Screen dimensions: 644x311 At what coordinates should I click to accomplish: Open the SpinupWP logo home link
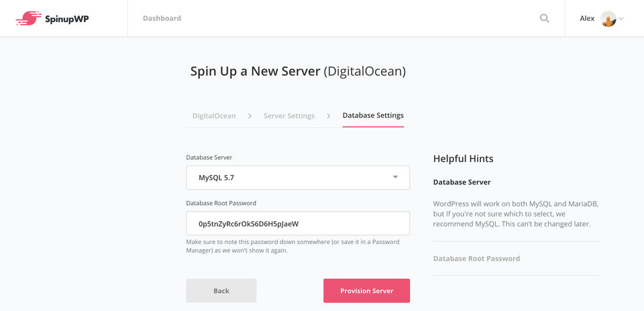[x=52, y=19]
